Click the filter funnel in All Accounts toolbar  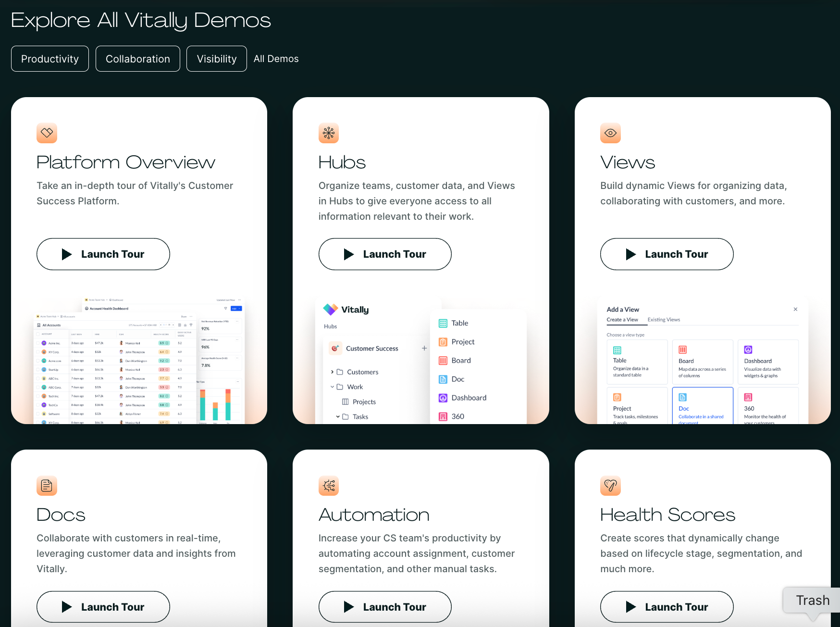point(191,325)
